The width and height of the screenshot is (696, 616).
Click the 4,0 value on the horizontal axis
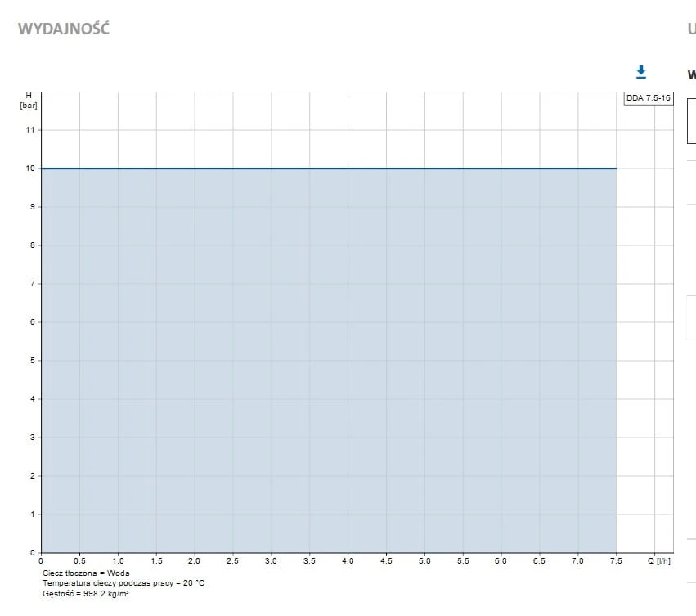348,561
